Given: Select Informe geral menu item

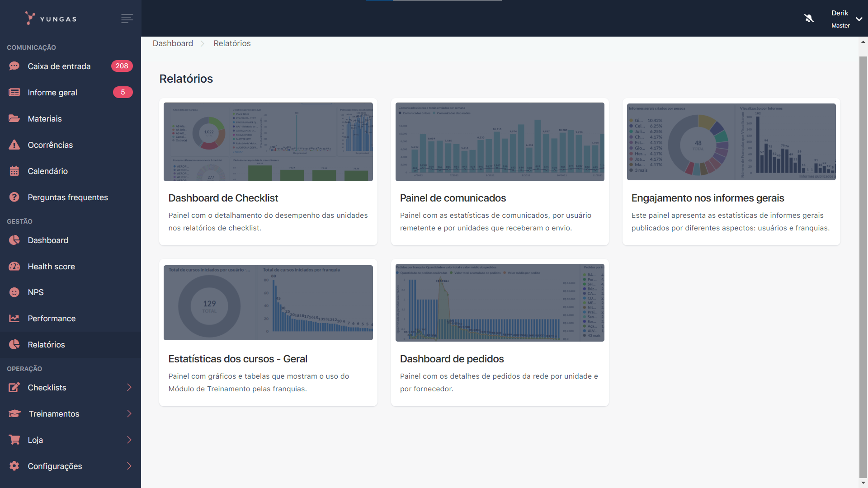Looking at the screenshot, I should tap(52, 92).
